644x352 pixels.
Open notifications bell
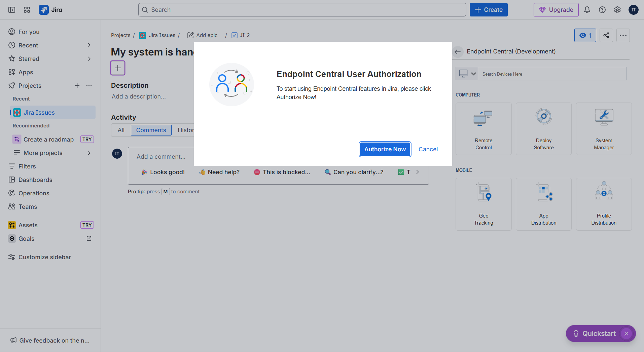(587, 10)
